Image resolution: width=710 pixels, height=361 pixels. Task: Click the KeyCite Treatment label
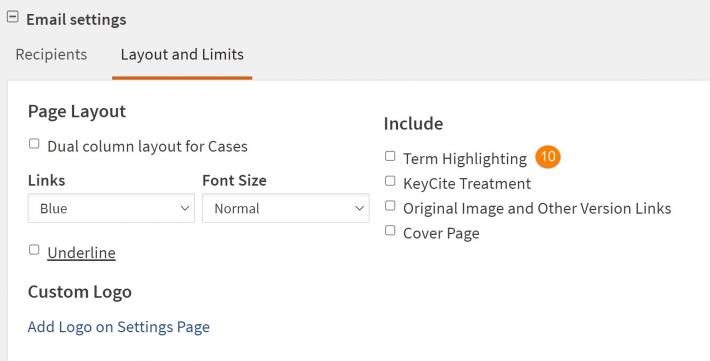click(x=467, y=183)
